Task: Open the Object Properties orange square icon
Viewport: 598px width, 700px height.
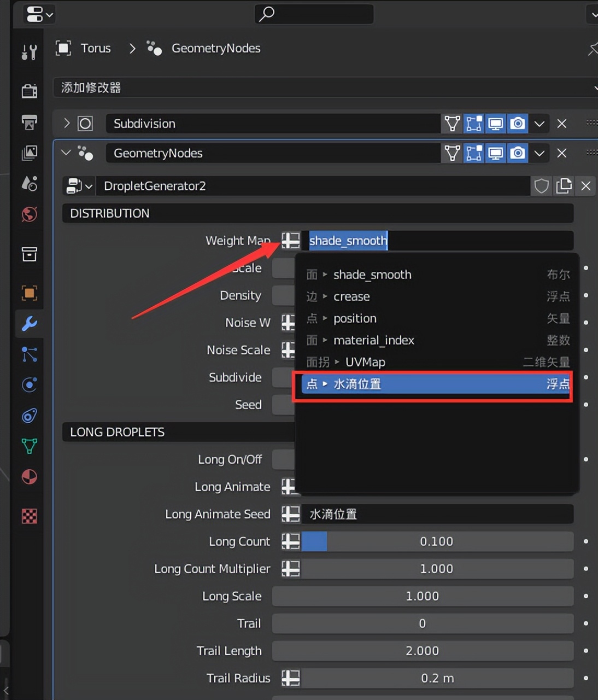Action: pos(28,294)
